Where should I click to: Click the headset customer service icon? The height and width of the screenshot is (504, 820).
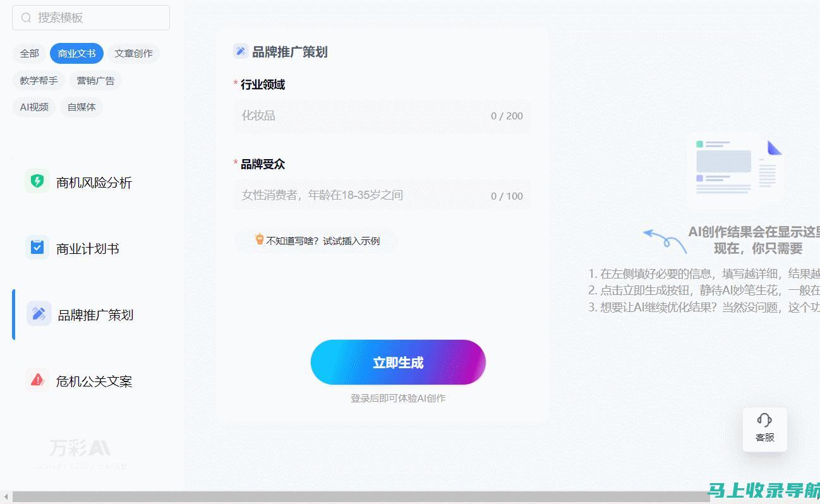pyautogui.click(x=764, y=420)
